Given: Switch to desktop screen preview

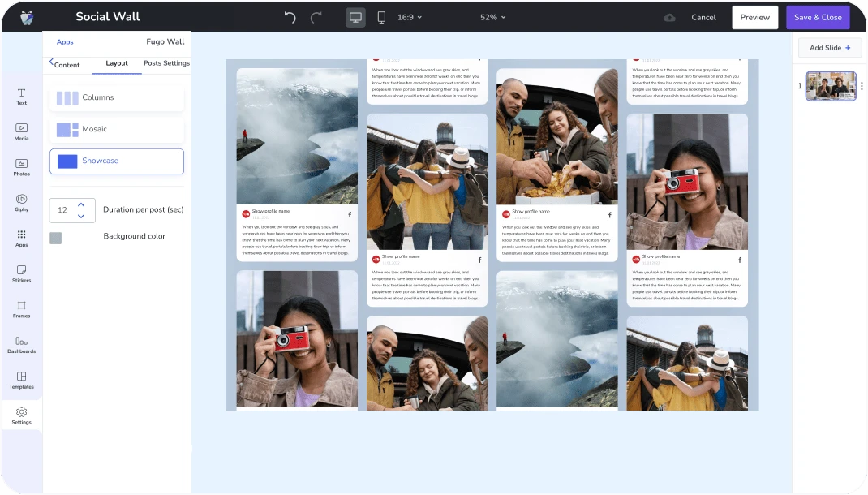Looking at the screenshot, I should (355, 17).
